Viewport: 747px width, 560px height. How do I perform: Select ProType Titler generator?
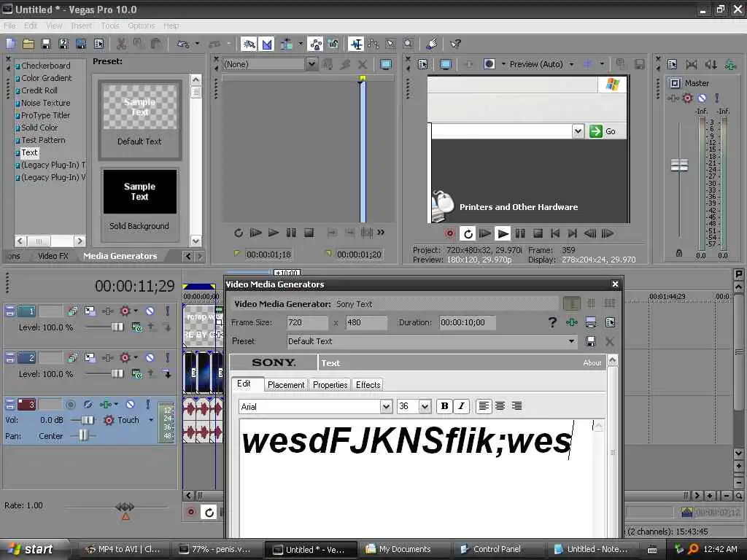pyautogui.click(x=45, y=115)
